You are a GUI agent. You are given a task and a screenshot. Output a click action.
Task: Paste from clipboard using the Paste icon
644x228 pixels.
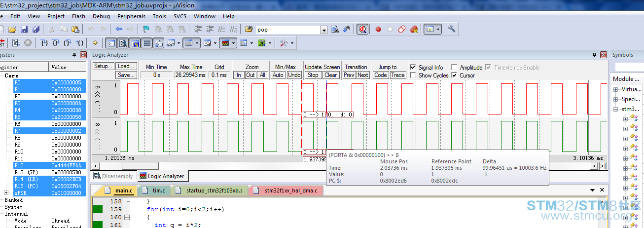(x=75, y=30)
